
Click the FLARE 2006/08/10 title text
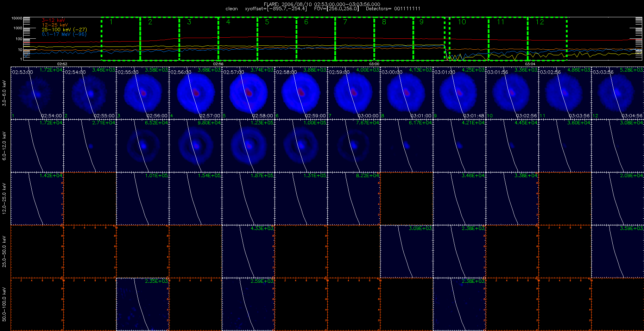tap(322, 4)
